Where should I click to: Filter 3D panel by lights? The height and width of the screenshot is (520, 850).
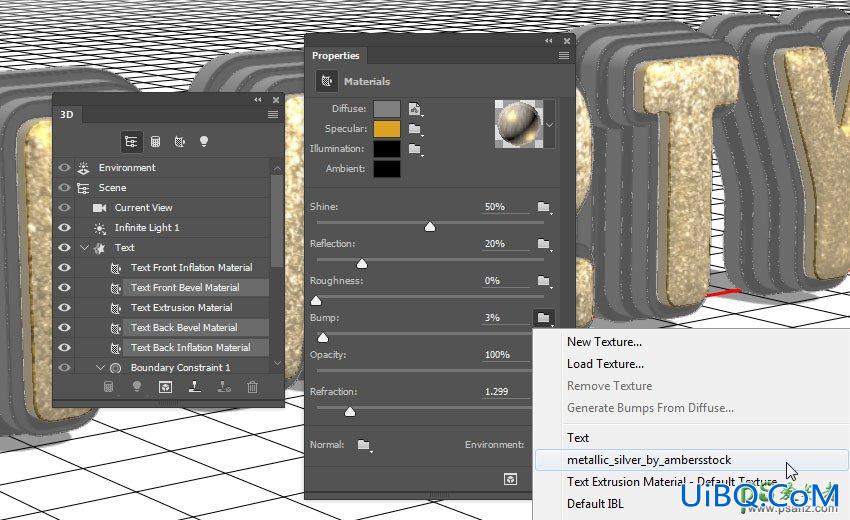click(204, 142)
